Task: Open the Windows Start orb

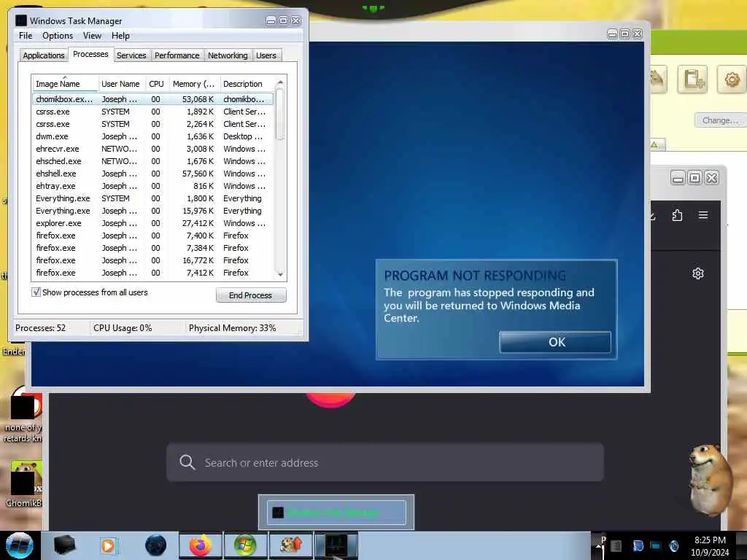Action: coord(19,545)
